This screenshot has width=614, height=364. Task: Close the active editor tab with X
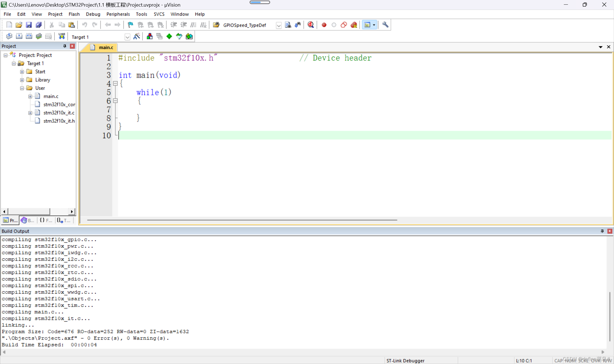click(609, 47)
